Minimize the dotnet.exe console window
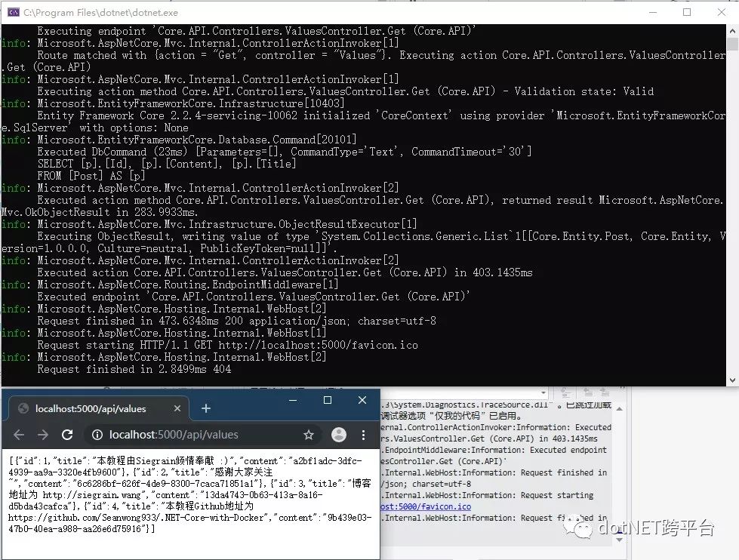This screenshot has height=560, width=739. [653, 12]
